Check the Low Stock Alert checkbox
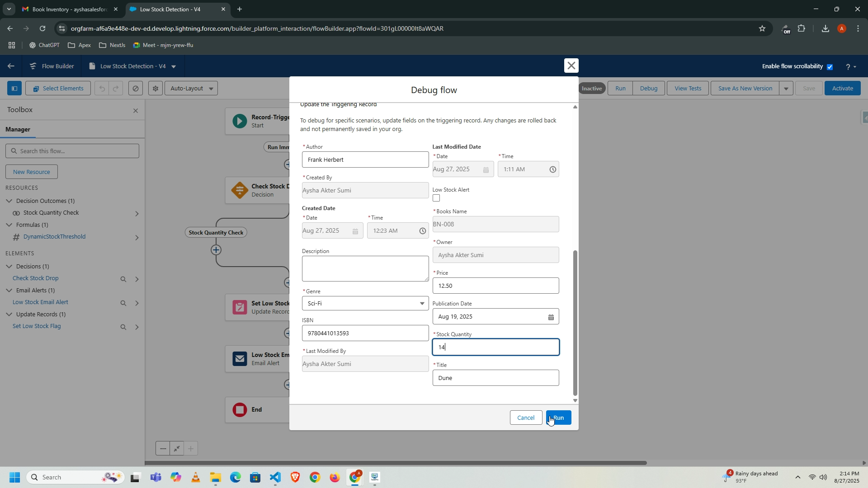This screenshot has height=488, width=868. (436, 198)
